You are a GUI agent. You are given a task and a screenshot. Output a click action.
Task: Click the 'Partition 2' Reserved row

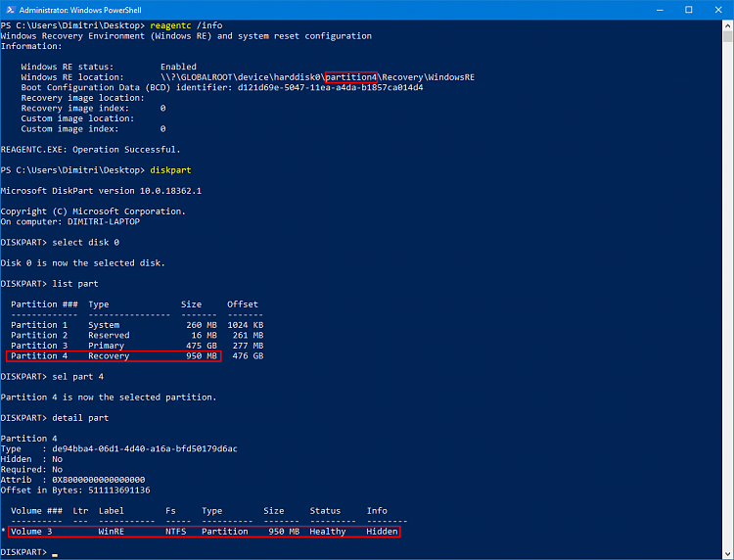[x=137, y=335]
